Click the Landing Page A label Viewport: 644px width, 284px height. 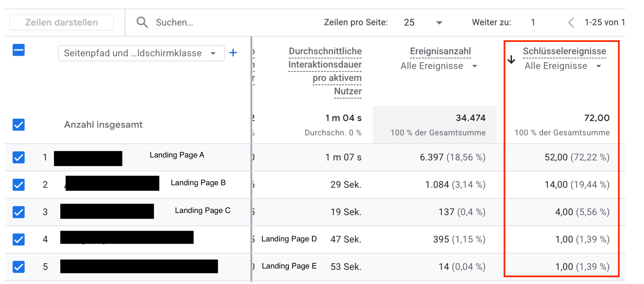177,155
